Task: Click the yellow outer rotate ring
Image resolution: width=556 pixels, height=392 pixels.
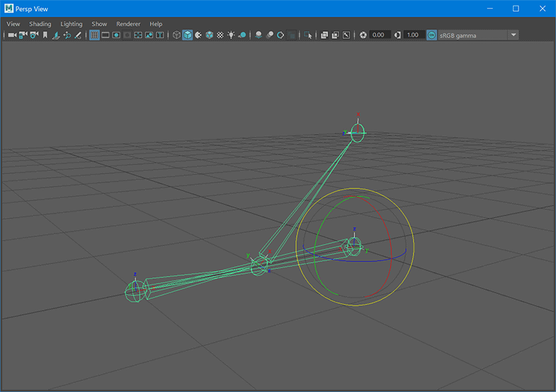Action: [x=355, y=188]
